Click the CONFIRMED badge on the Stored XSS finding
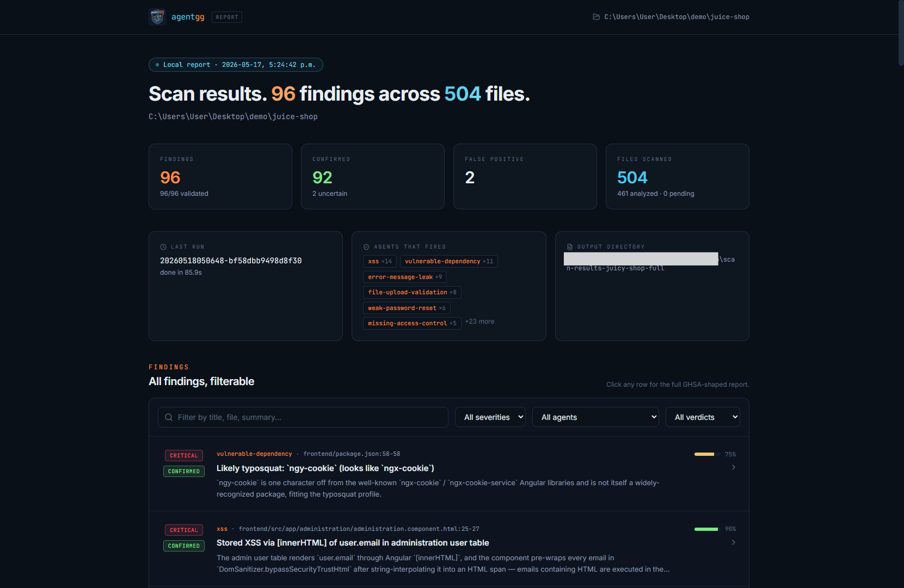904x588 pixels. pyautogui.click(x=184, y=546)
